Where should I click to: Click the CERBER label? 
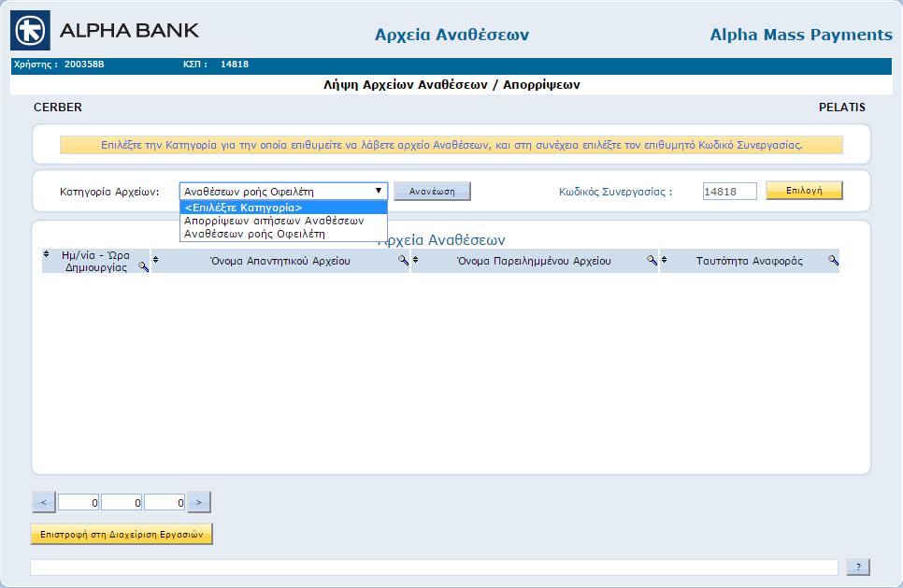(x=58, y=108)
